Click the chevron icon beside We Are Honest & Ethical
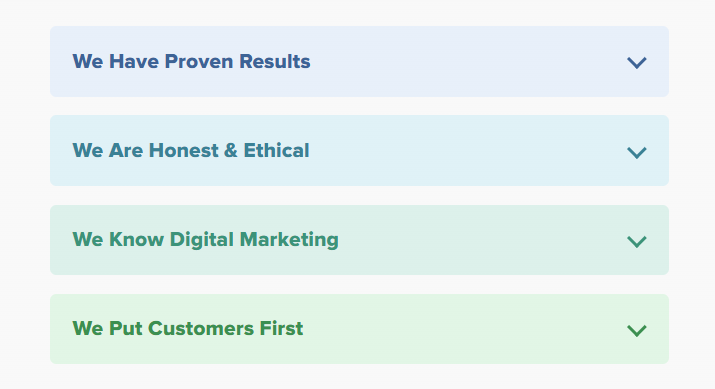Image resolution: width=715 pixels, height=389 pixels. (637, 152)
